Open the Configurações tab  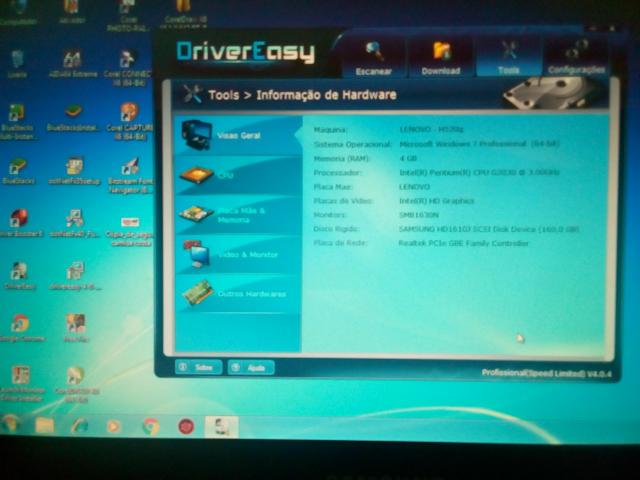click(576, 57)
